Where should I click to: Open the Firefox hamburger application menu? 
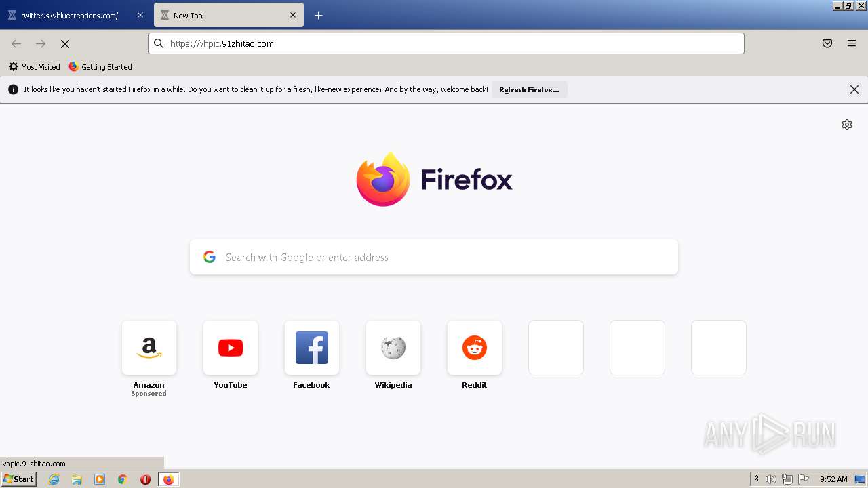pos(852,43)
